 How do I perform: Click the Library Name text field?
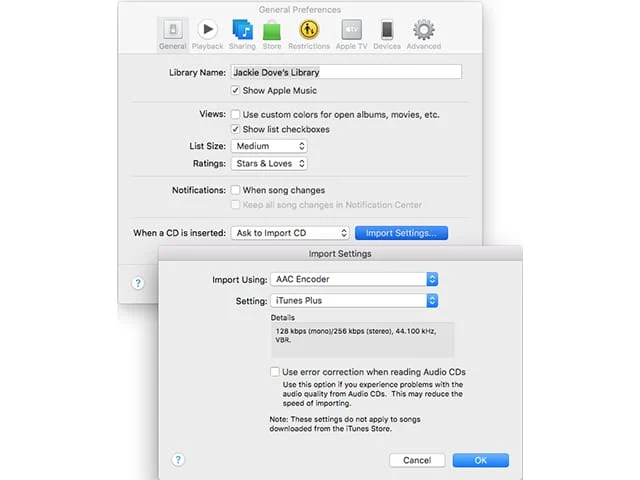[x=346, y=72]
